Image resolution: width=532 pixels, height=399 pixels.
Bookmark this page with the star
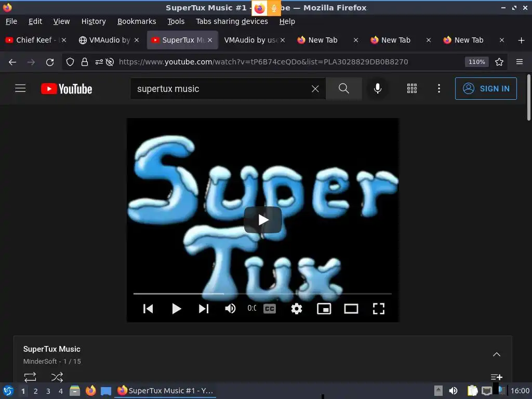tap(499, 62)
